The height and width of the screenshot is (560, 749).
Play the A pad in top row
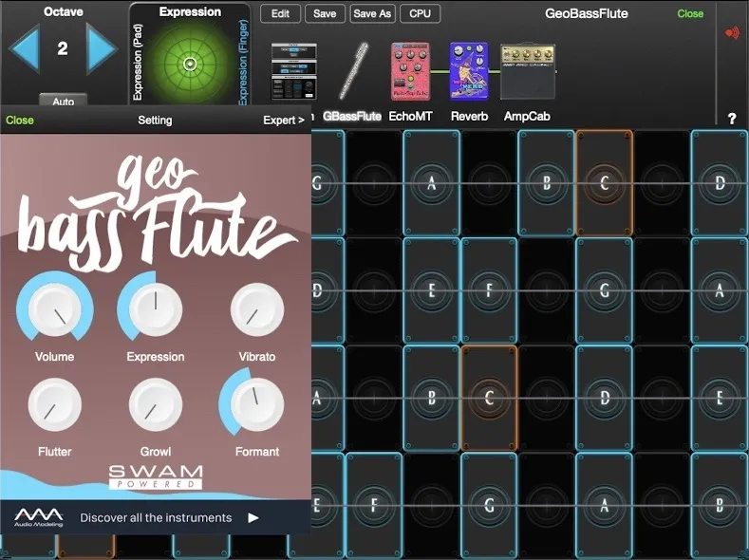(x=431, y=183)
